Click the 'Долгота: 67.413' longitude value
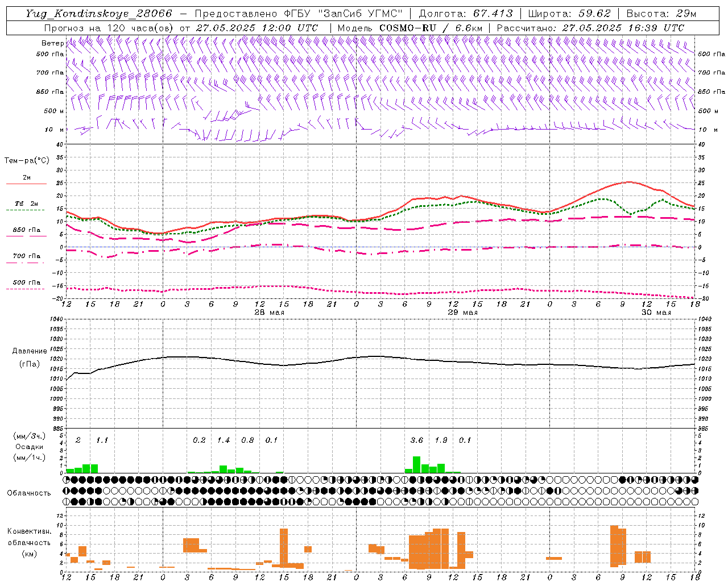This screenshot has height=582, width=728. 466,14
